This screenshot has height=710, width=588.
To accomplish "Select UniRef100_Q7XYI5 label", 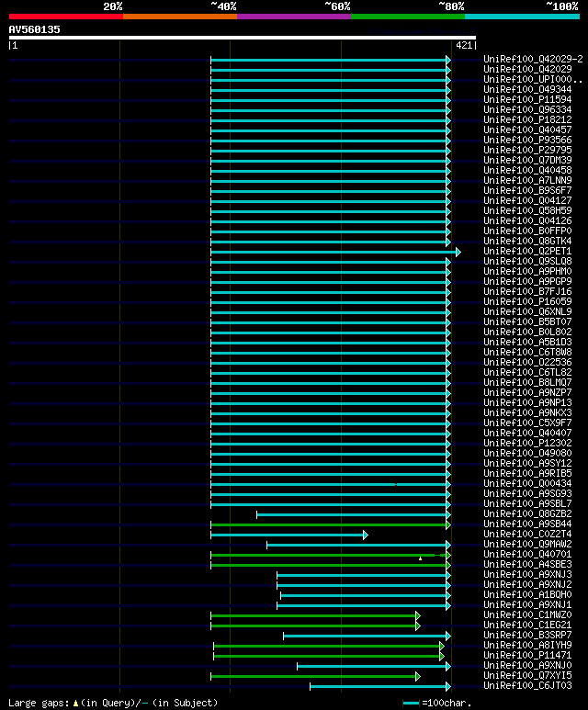I will coord(527,676).
